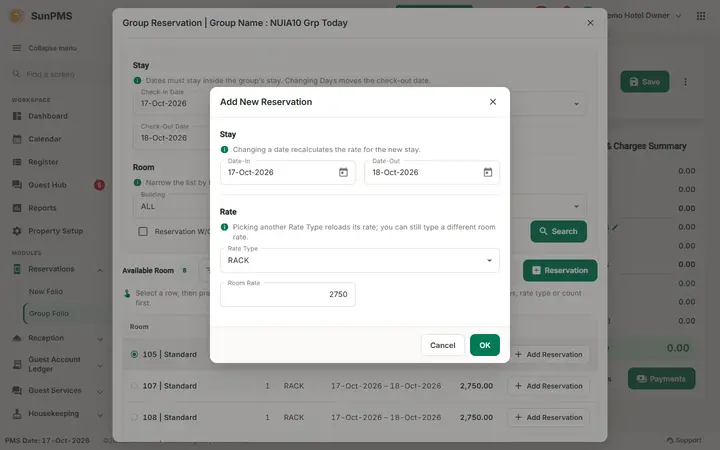
Task: Click the Guest Hub chat icon
Action: pyautogui.click(x=17, y=185)
